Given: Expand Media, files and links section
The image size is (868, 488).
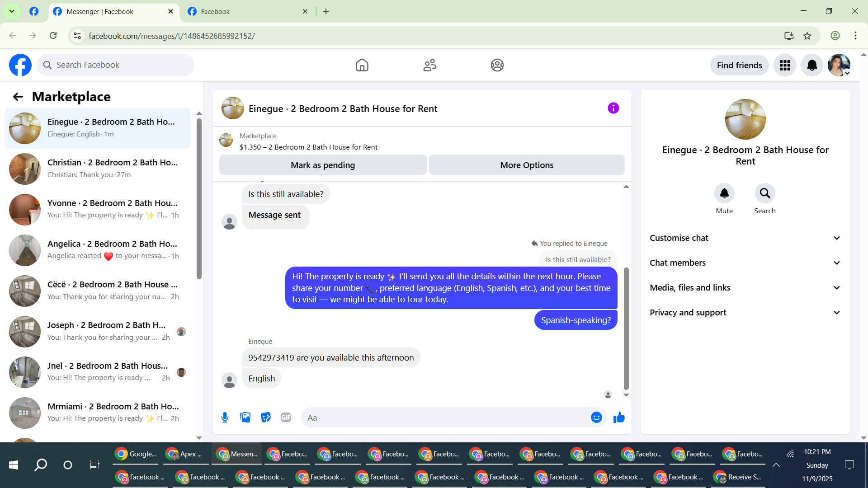Looking at the screenshot, I should (x=745, y=288).
